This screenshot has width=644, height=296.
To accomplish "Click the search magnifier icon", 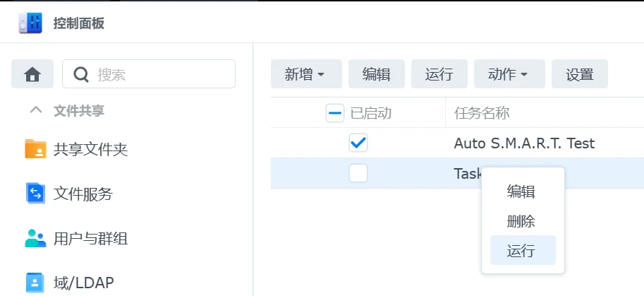I will [x=81, y=74].
